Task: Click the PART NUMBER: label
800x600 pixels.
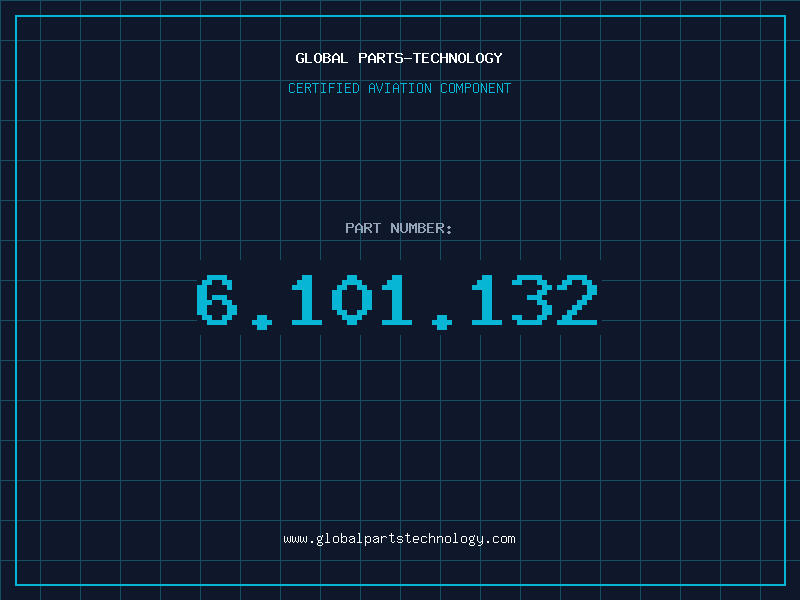Action: coord(399,228)
